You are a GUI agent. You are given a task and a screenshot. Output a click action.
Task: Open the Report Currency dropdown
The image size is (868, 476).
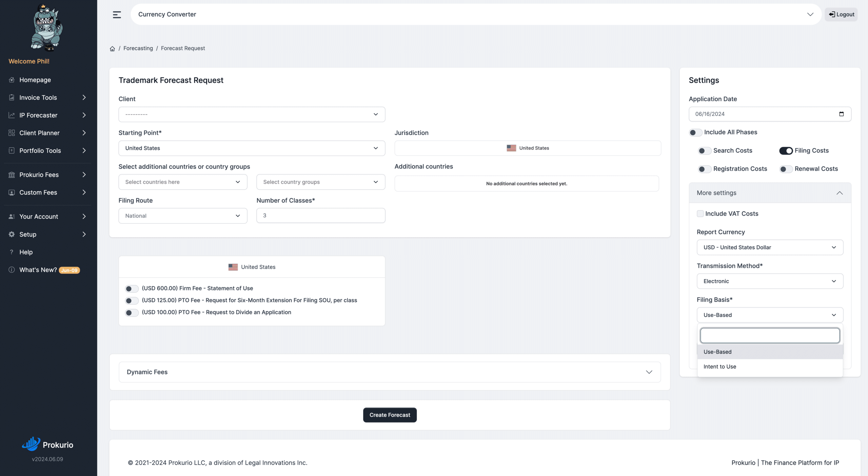(x=770, y=247)
